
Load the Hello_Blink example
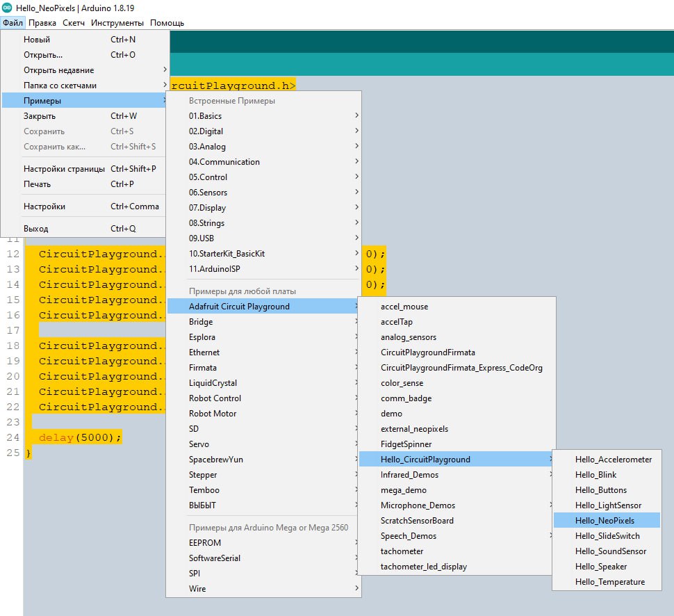(607, 474)
